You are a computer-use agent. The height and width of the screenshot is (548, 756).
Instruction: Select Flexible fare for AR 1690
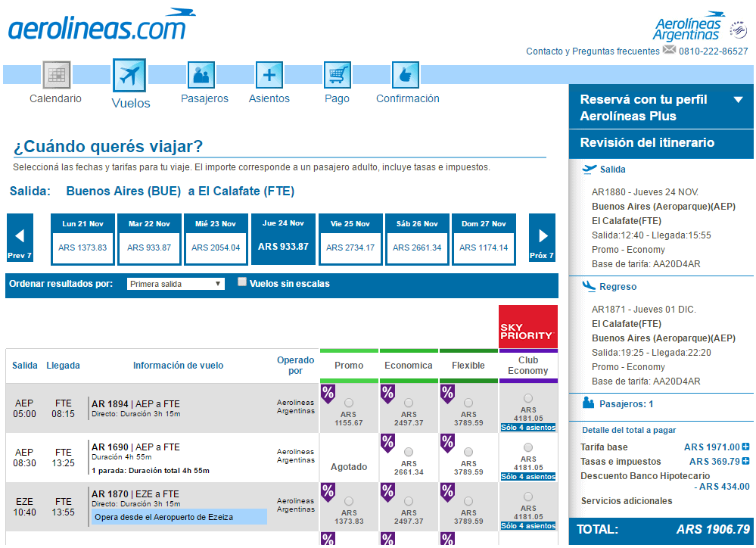[468, 452]
